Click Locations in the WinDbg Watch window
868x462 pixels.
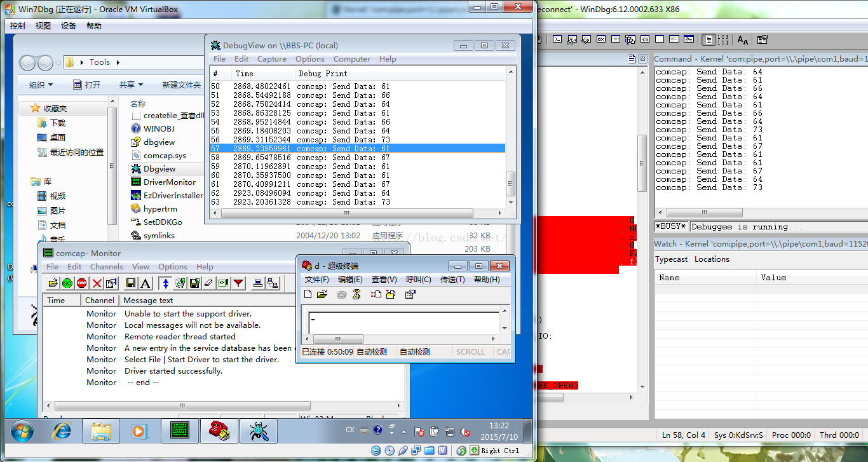tap(712, 259)
